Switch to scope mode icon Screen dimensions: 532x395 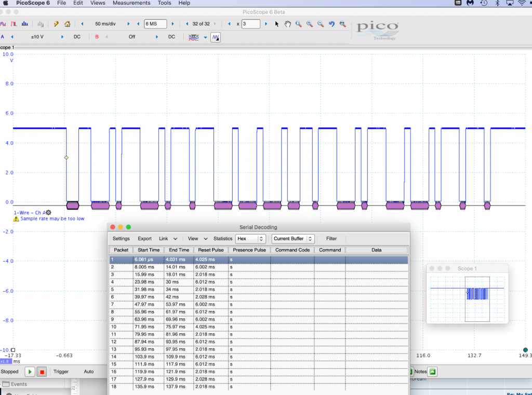[3, 24]
